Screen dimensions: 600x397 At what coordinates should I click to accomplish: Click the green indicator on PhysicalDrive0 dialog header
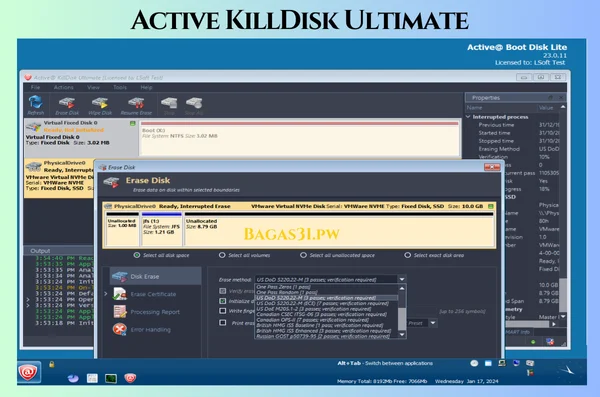(x=491, y=206)
